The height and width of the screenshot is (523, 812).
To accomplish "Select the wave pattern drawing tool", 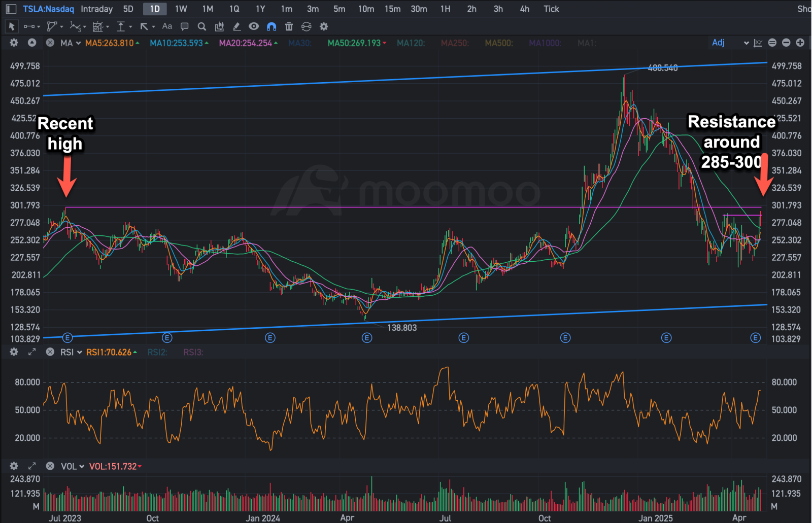I will [75, 26].
